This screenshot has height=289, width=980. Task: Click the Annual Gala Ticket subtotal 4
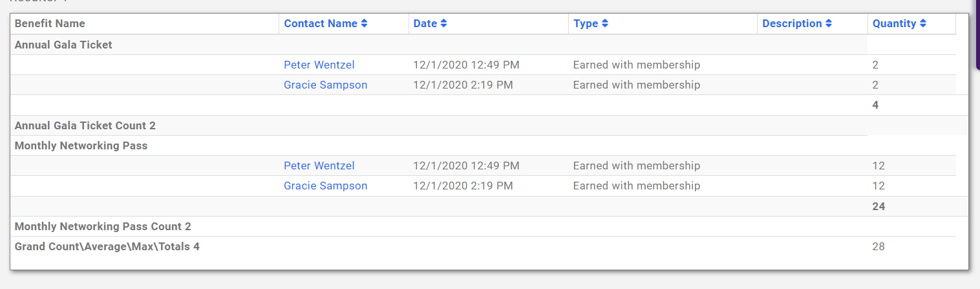click(x=875, y=105)
